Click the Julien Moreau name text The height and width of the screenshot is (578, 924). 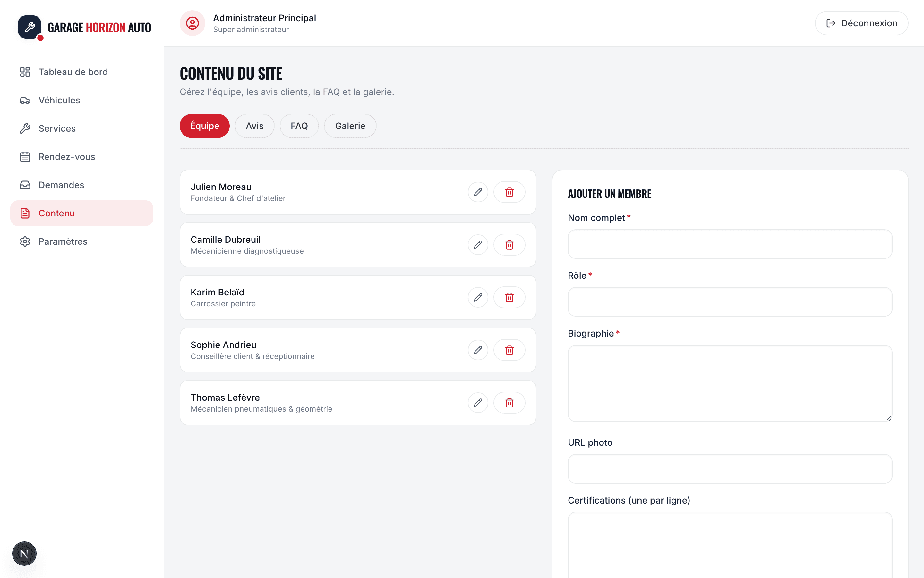[221, 187]
